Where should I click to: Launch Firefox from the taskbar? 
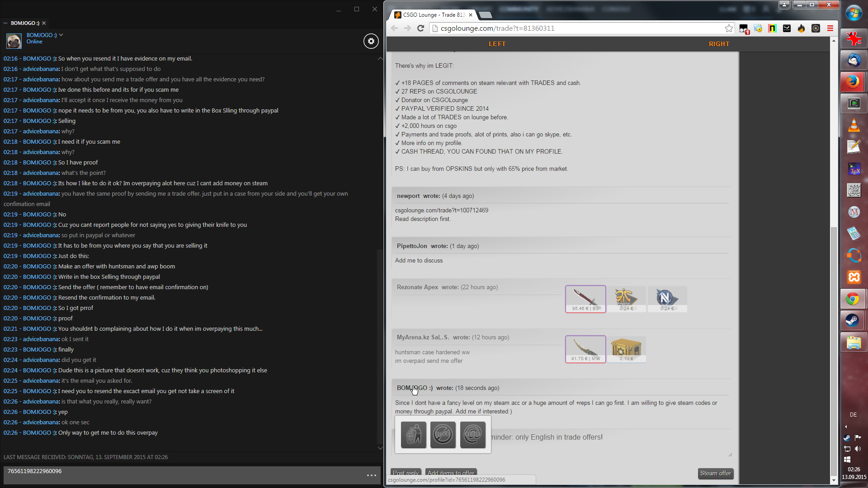[853, 82]
